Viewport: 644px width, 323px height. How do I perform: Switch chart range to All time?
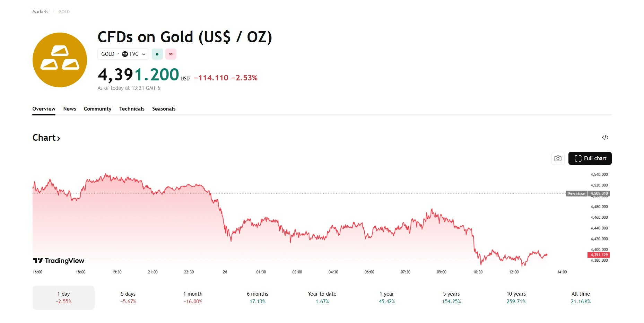(x=581, y=297)
